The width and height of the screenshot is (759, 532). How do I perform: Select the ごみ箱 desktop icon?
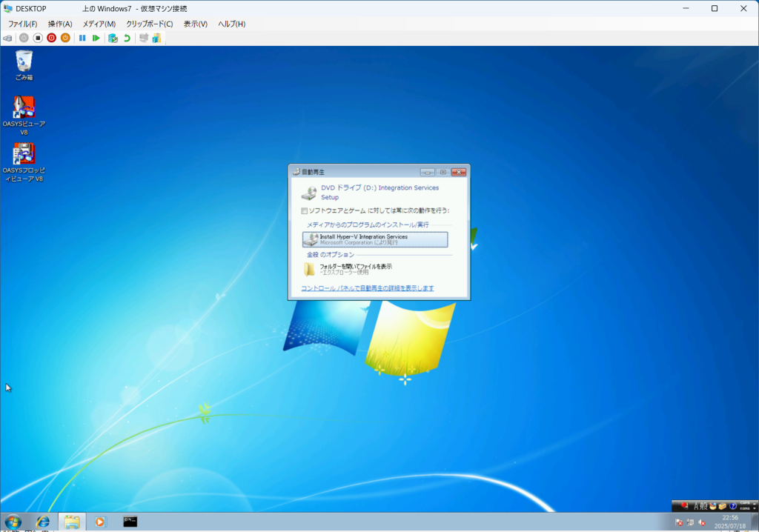(24, 65)
